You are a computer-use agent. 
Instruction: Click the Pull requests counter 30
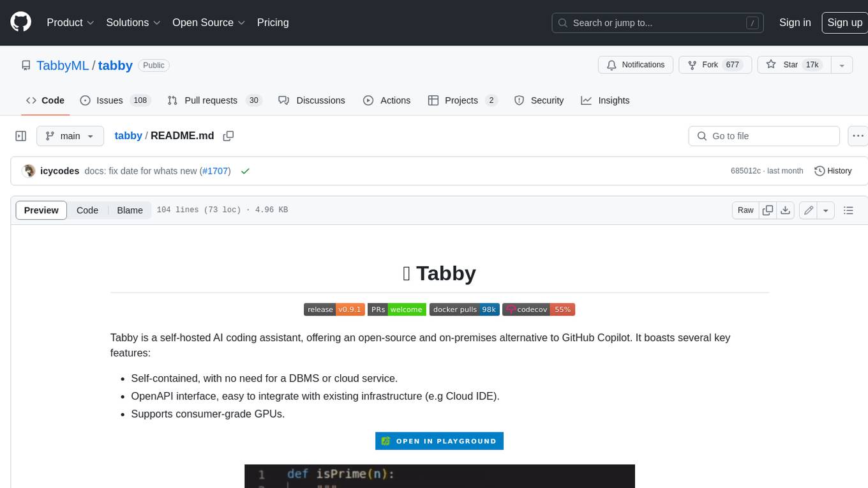point(254,100)
